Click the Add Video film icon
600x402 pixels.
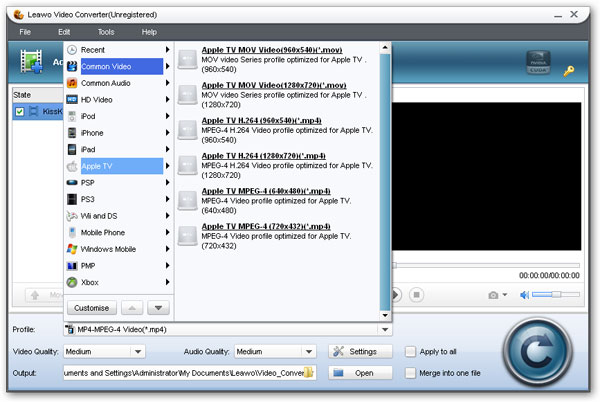click(x=31, y=61)
